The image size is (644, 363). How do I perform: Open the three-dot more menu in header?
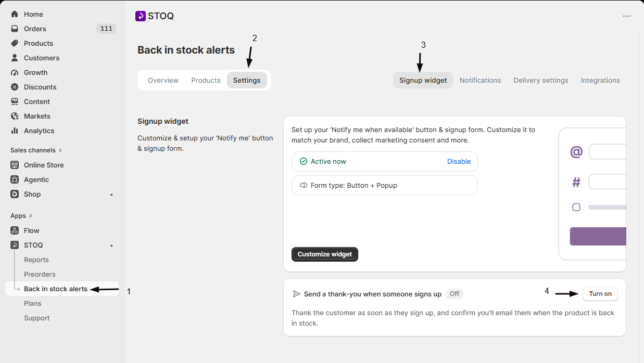coord(627,16)
